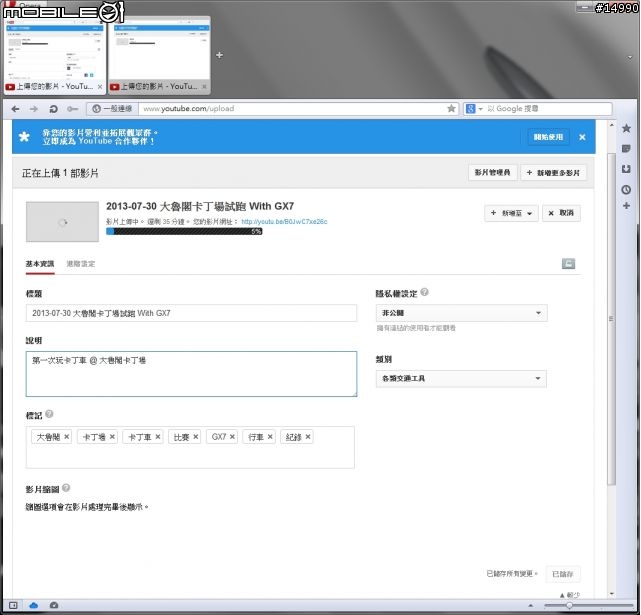The width and height of the screenshot is (641, 615).
Task: Open the 影片縮圖 thumbnail help icon
Action: pyautogui.click(x=66, y=488)
